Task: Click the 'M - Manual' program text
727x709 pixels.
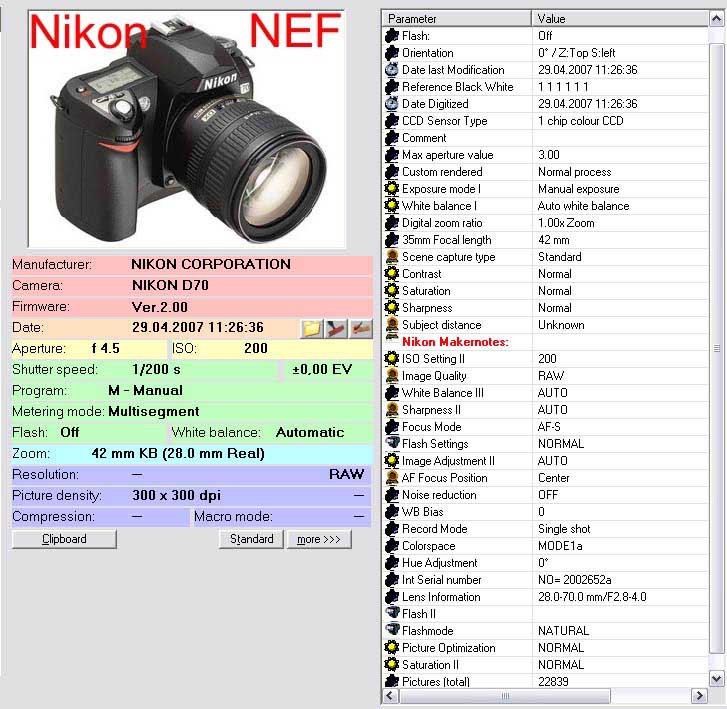Action: pyautogui.click(x=145, y=390)
